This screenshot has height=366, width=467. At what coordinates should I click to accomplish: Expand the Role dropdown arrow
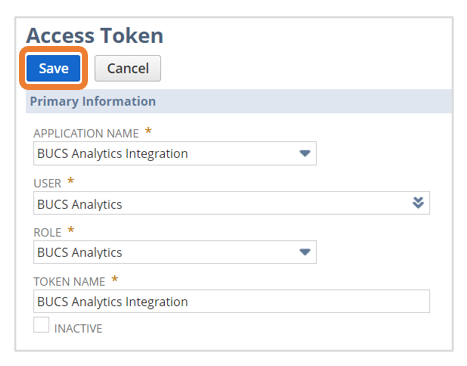pos(305,252)
